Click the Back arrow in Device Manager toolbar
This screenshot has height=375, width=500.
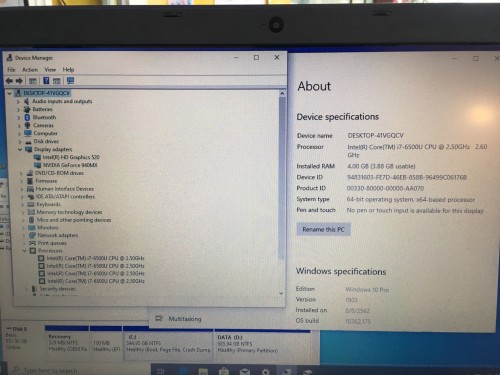(x=9, y=81)
